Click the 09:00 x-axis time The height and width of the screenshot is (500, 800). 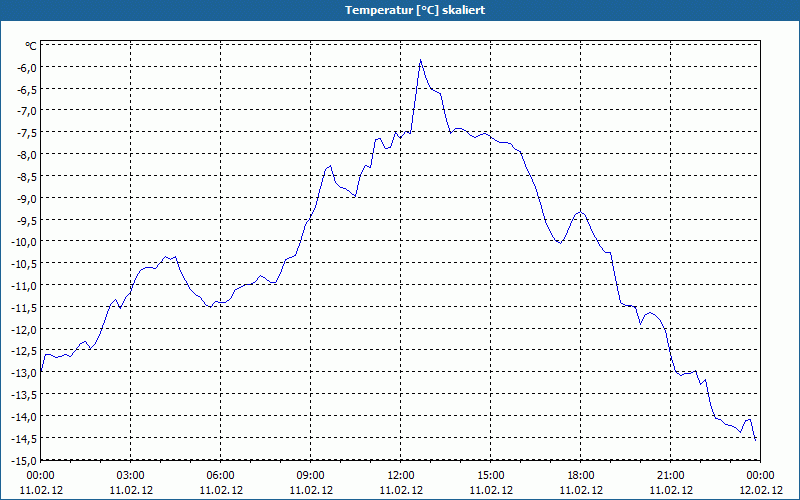coord(311,476)
